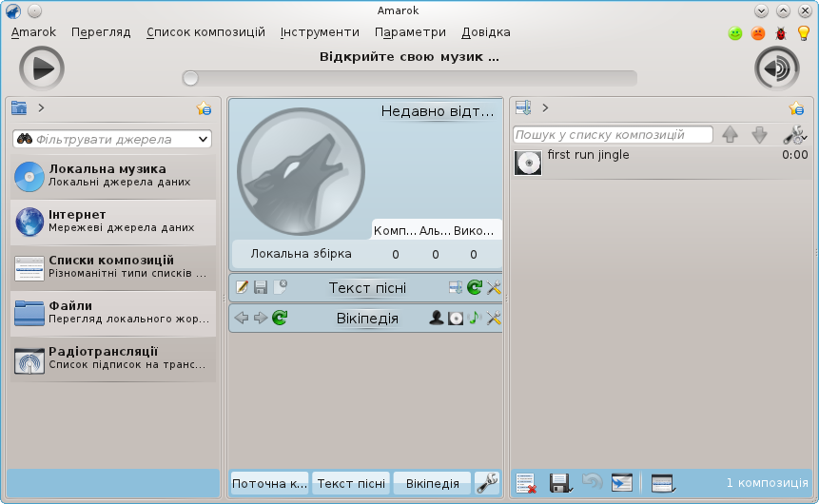Viewport: 819px width, 504px height.
Task: Click the clear playlist icon with red X
Action: point(526,483)
